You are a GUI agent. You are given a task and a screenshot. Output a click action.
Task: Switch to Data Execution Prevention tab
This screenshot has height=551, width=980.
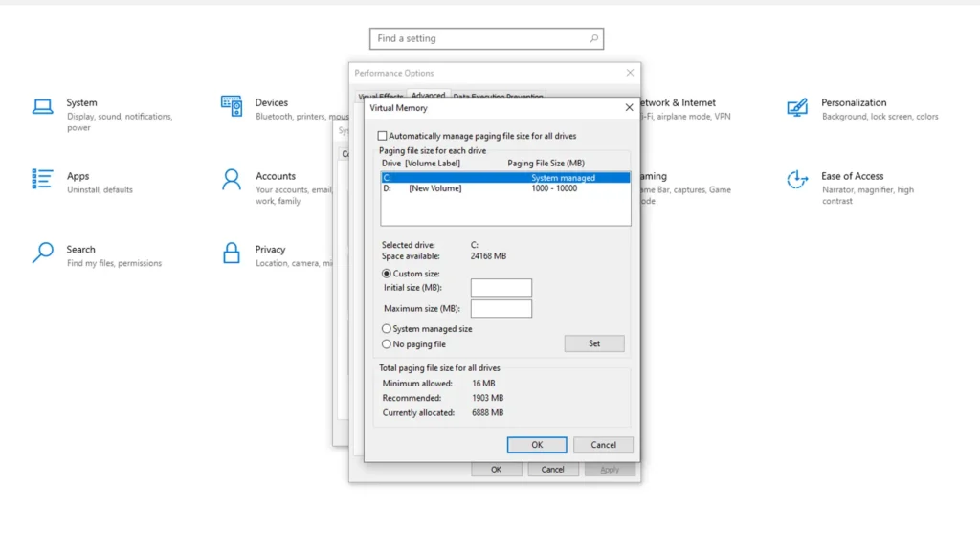[498, 97]
